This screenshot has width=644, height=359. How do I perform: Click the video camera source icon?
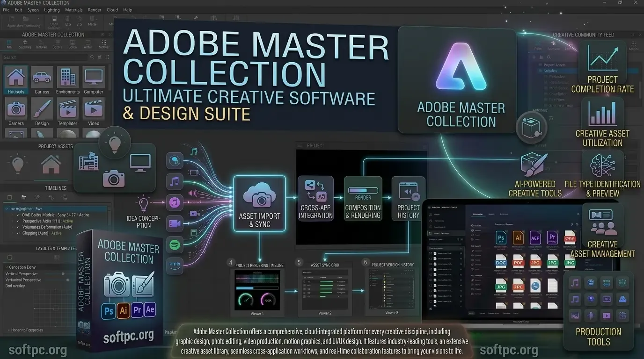[175, 223]
